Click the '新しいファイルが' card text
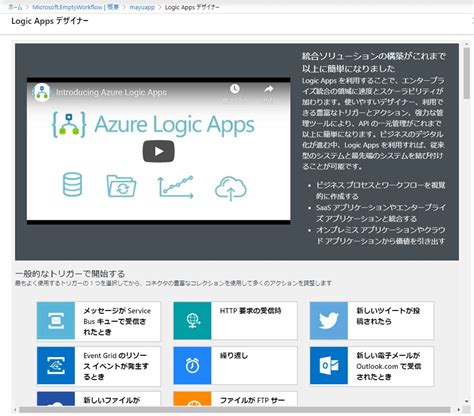 [x=111, y=400]
